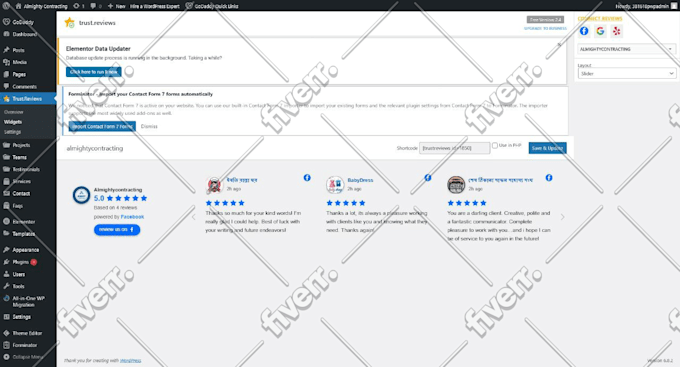The height and width of the screenshot is (367, 680).
Task: Click Import Contact Form 7 Forms
Action: pyautogui.click(x=102, y=126)
